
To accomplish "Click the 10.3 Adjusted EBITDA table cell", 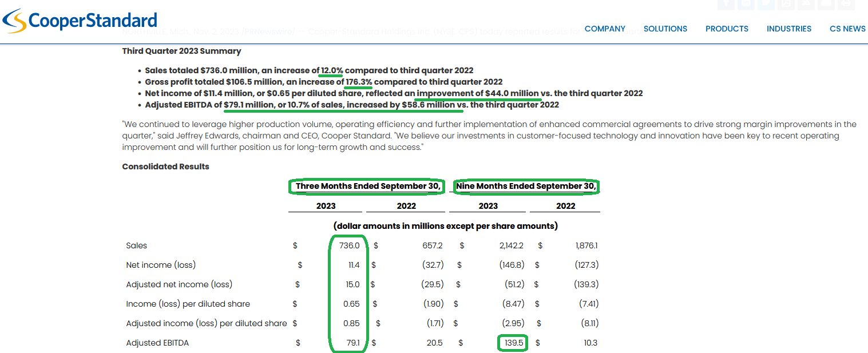I will click(590, 343).
